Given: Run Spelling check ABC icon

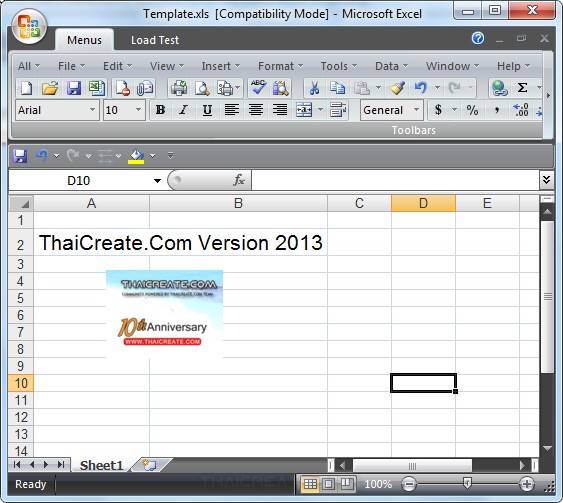Looking at the screenshot, I should click(259, 88).
